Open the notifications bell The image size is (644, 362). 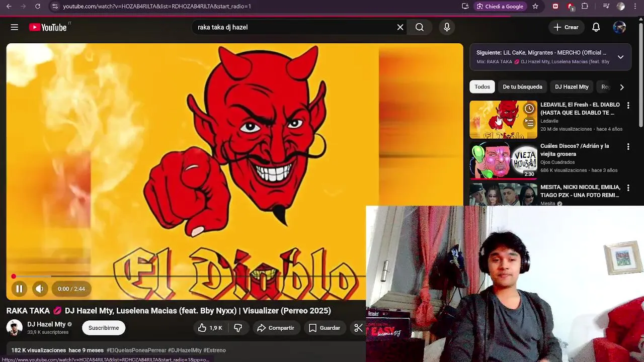tap(596, 27)
